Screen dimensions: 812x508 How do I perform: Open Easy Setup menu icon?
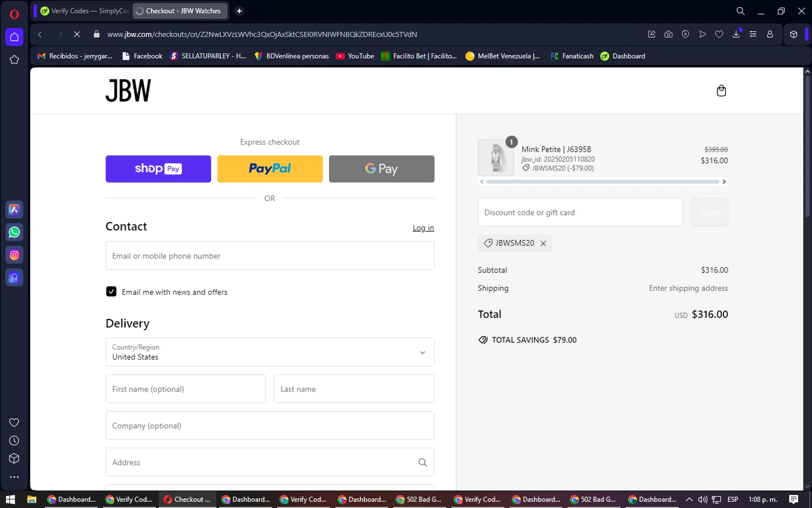pyautogui.click(x=753, y=34)
